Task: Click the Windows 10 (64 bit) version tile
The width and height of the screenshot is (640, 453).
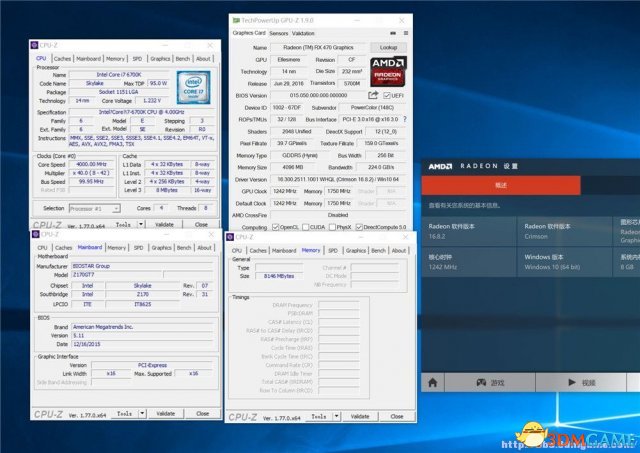Action: [564, 262]
